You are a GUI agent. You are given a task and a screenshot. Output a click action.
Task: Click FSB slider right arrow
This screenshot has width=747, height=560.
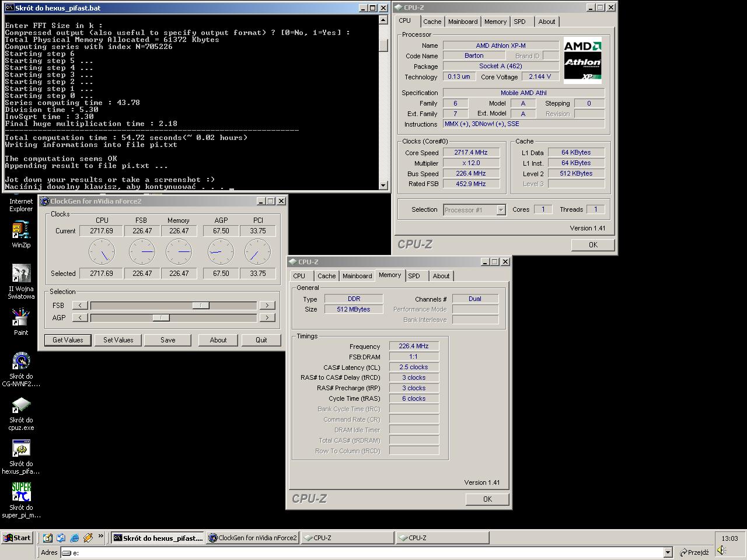(x=267, y=305)
